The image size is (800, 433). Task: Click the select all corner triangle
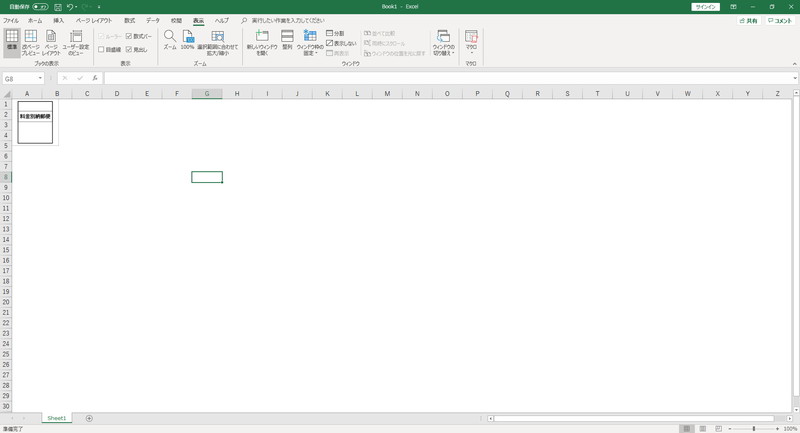(6, 94)
